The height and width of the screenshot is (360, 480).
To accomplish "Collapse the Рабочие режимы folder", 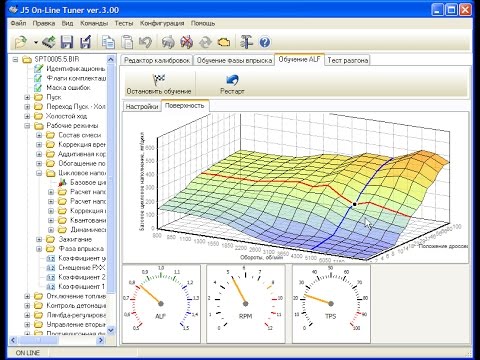I will pos(27,126).
